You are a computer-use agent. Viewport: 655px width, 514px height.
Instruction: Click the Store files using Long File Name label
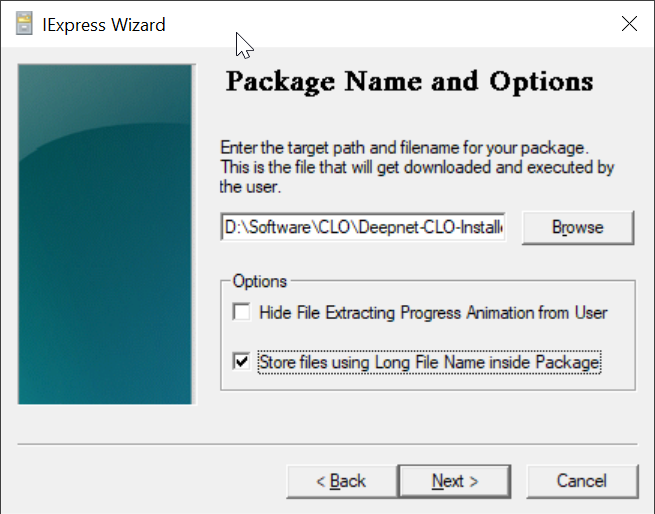429,362
